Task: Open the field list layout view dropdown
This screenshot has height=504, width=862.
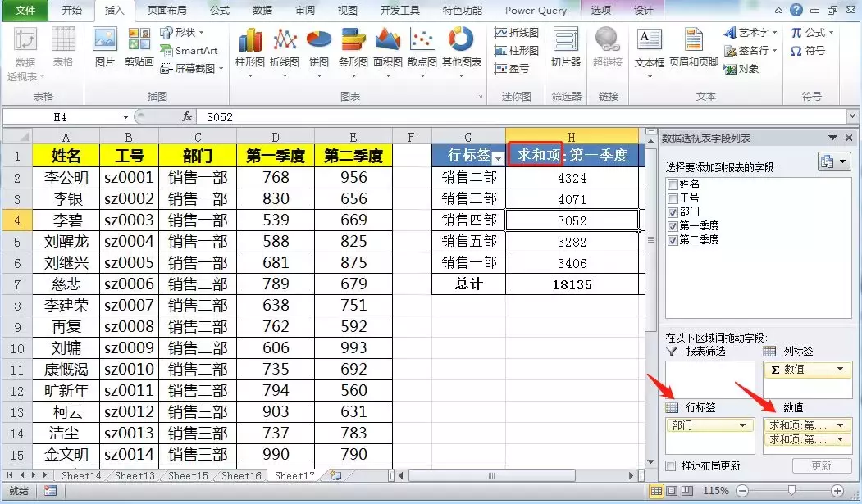Action: tap(834, 162)
